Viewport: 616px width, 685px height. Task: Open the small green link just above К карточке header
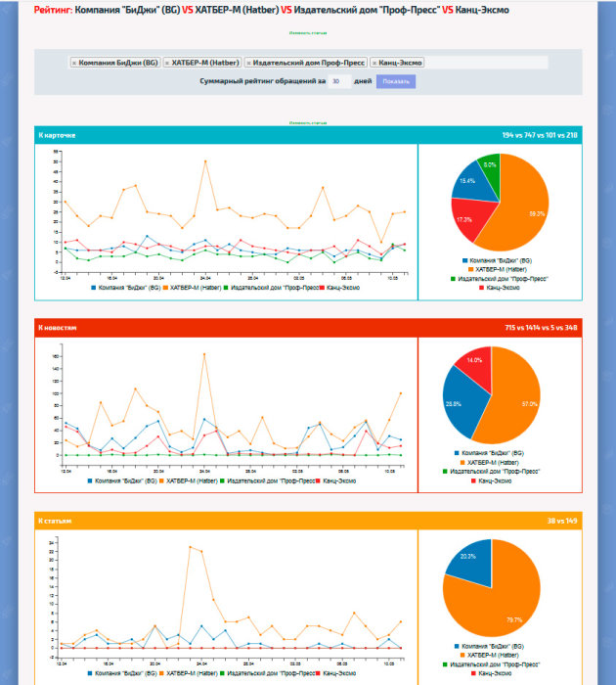tap(308, 122)
